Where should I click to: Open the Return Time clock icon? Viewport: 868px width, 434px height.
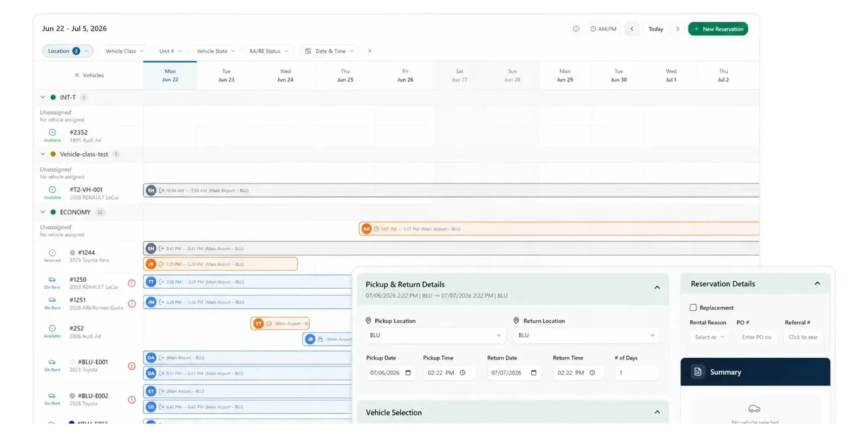(x=592, y=373)
